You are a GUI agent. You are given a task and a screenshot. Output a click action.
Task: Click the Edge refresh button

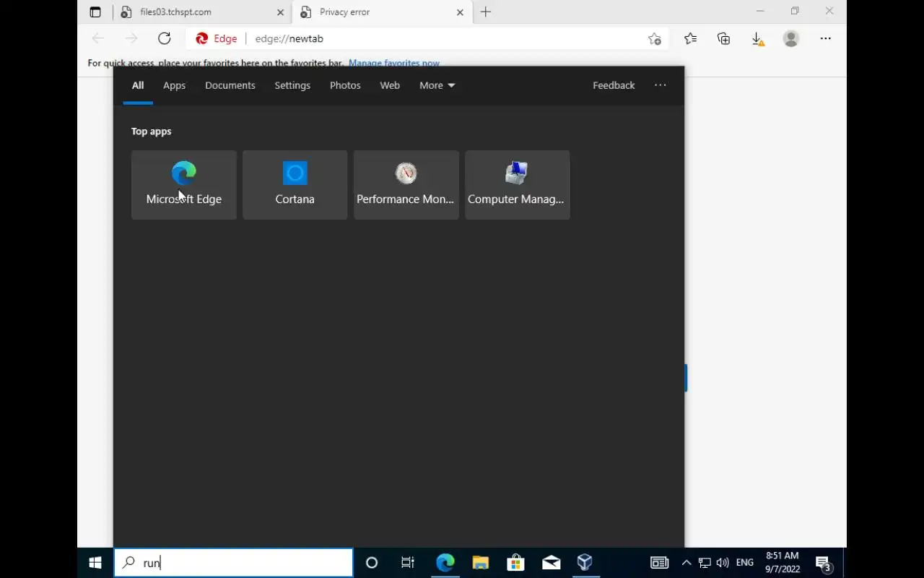[x=165, y=38]
